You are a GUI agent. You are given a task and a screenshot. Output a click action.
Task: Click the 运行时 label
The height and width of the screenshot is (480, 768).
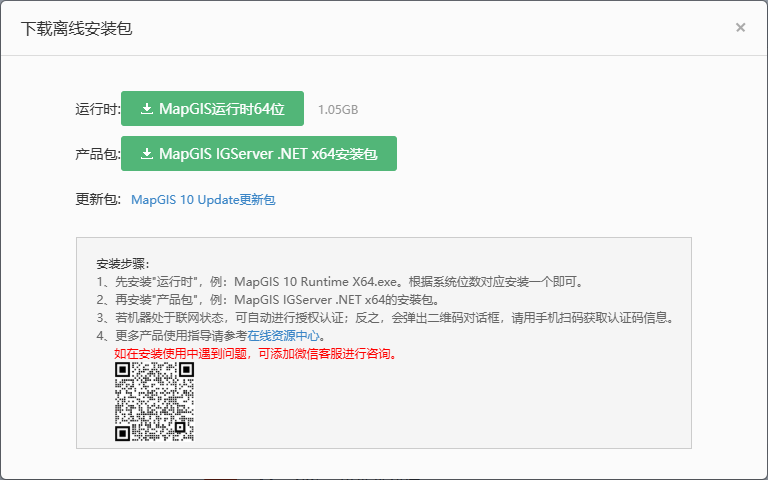click(x=97, y=110)
